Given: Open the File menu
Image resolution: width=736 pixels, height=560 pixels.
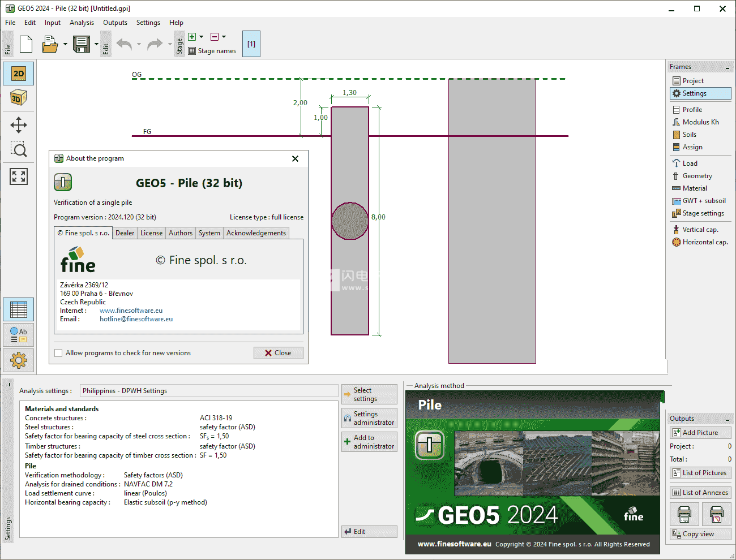Looking at the screenshot, I should [x=10, y=23].
